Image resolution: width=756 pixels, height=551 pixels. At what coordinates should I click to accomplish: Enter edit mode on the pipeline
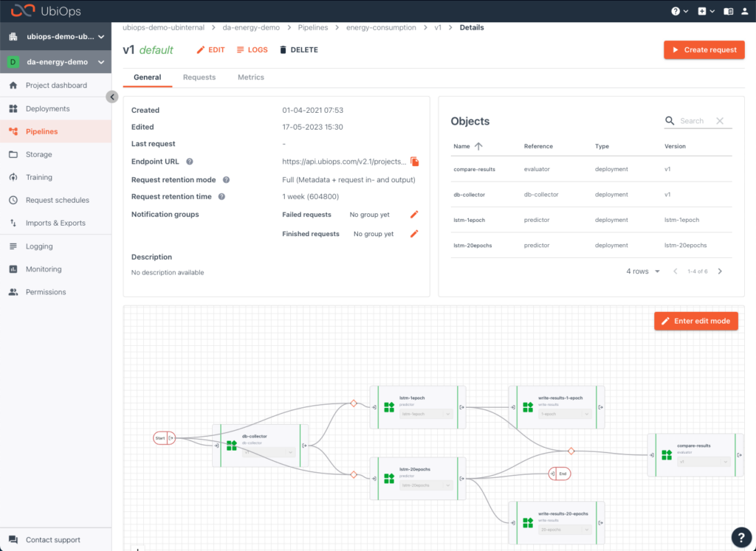[695, 321]
